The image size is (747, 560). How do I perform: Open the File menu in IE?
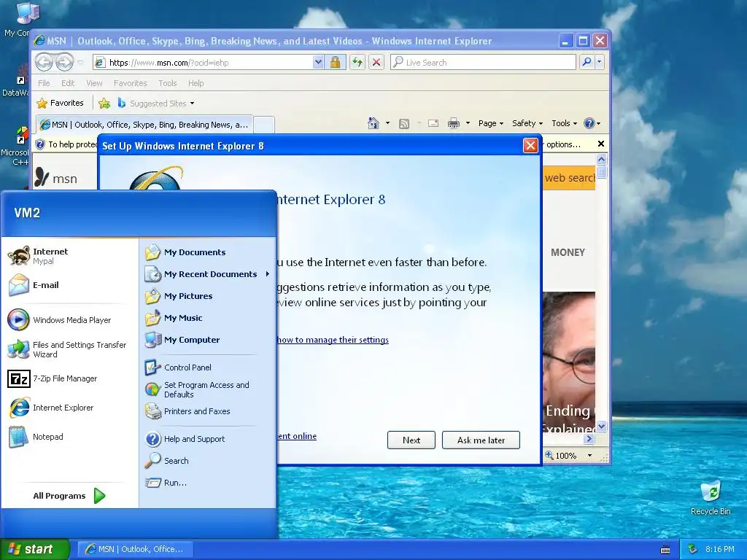(x=44, y=83)
